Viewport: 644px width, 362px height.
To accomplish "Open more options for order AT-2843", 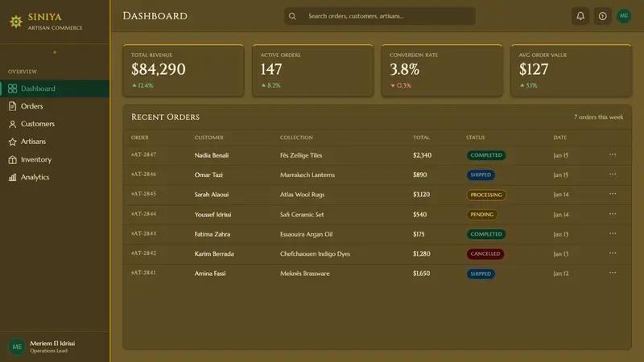I will click(x=613, y=233).
